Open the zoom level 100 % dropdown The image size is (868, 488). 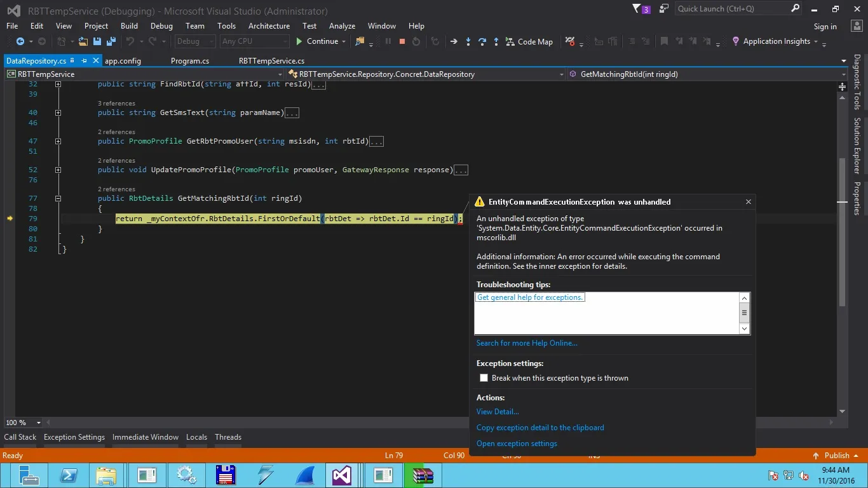click(x=39, y=423)
